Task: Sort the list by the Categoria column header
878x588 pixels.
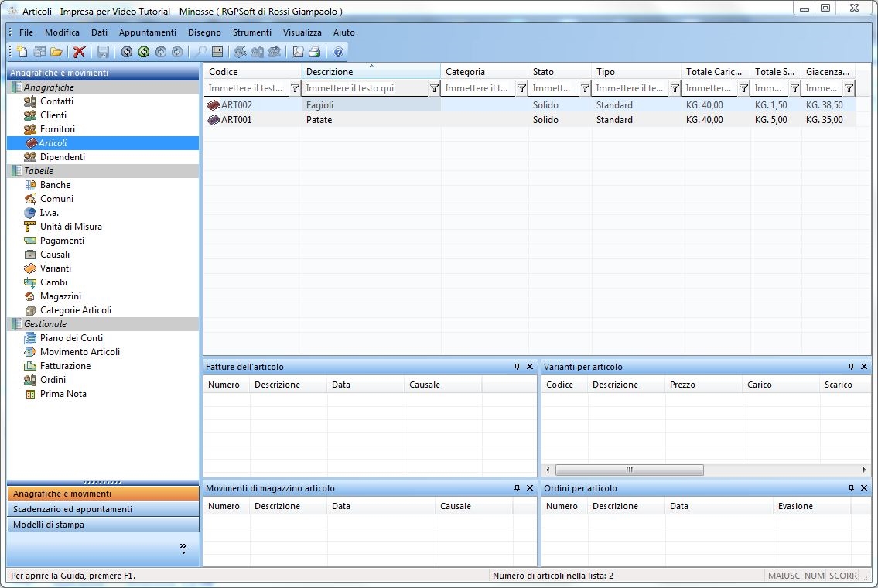Action: coord(484,72)
